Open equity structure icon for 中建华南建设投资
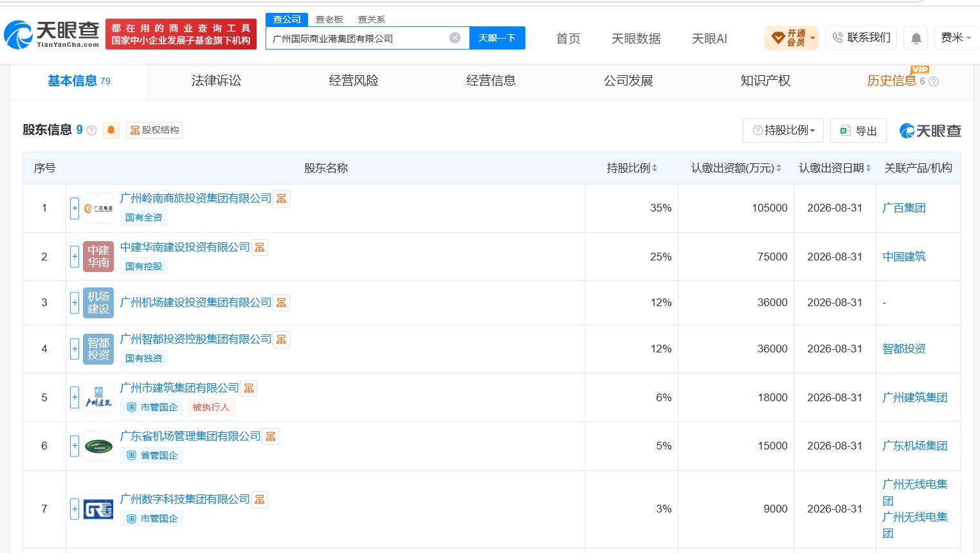The width and height of the screenshot is (980, 553). click(x=260, y=248)
